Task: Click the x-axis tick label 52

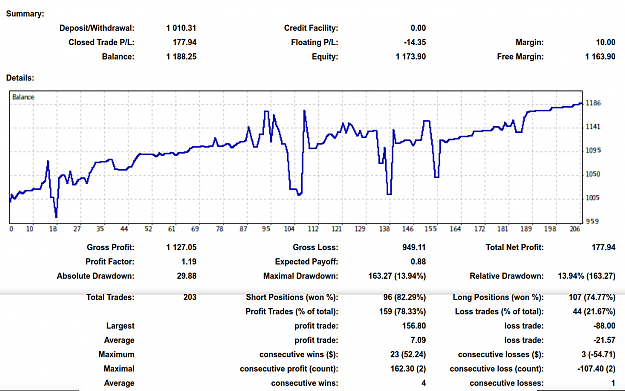Action: tap(148, 229)
